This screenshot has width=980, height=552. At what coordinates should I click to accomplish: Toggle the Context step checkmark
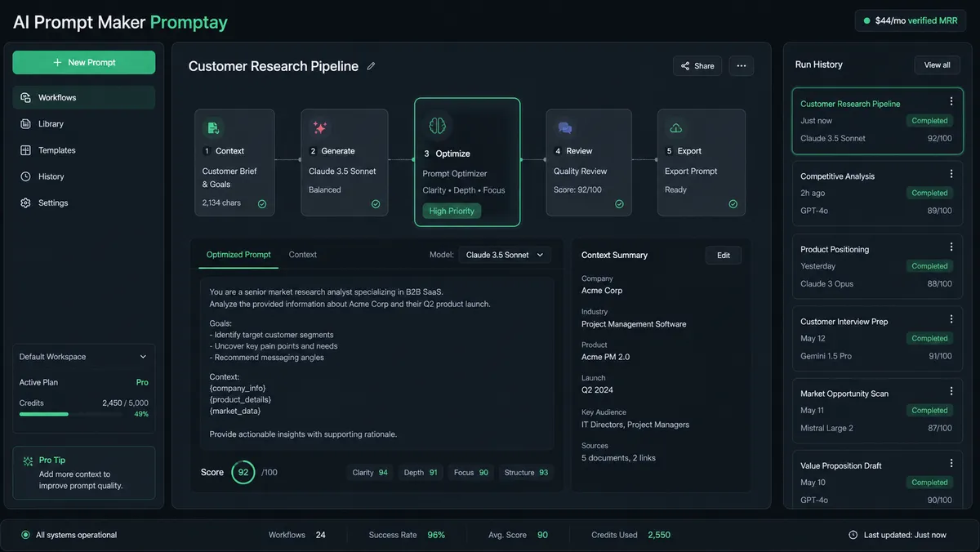pos(262,204)
